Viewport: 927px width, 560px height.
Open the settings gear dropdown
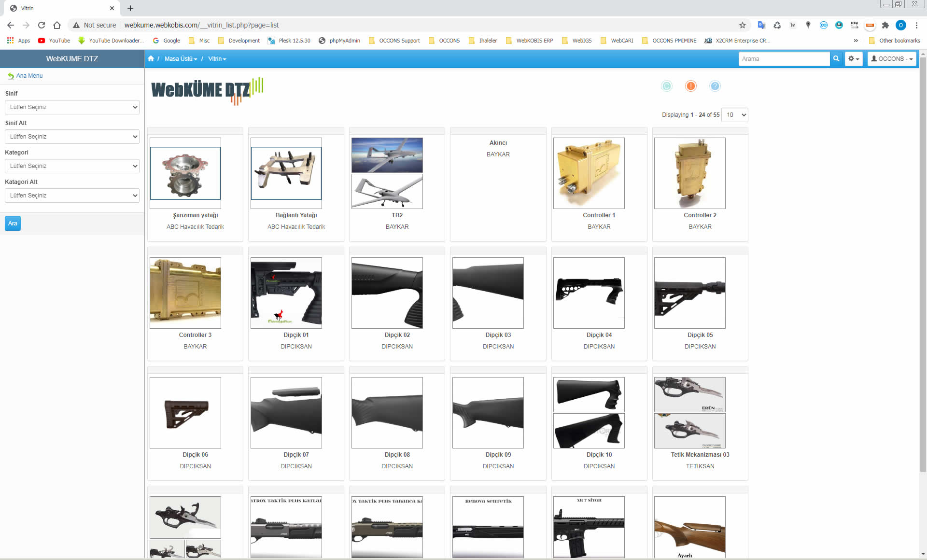[854, 58]
